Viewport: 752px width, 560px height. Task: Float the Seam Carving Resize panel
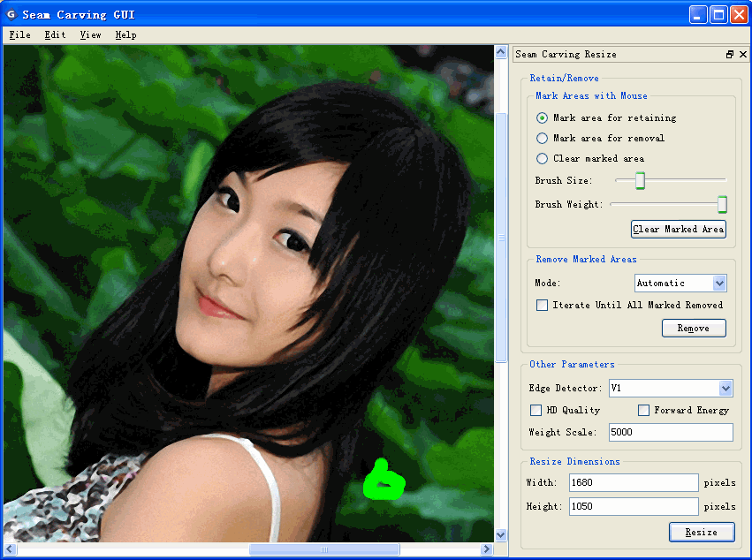click(730, 54)
